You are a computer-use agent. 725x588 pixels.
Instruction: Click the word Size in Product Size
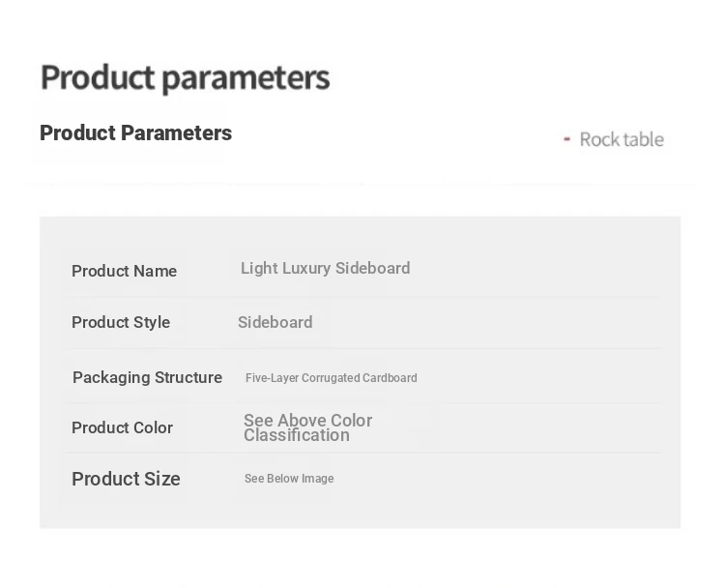pyautogui.click(x=161, y=479)
